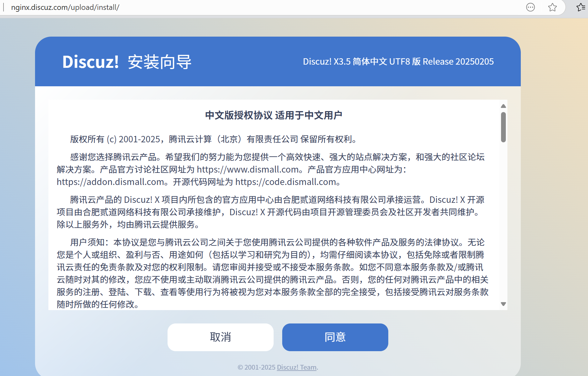This screenshot has height=376, width=588.
Task: Click the text https://addon.dismall.com
Action: click(x=111, y=182)
